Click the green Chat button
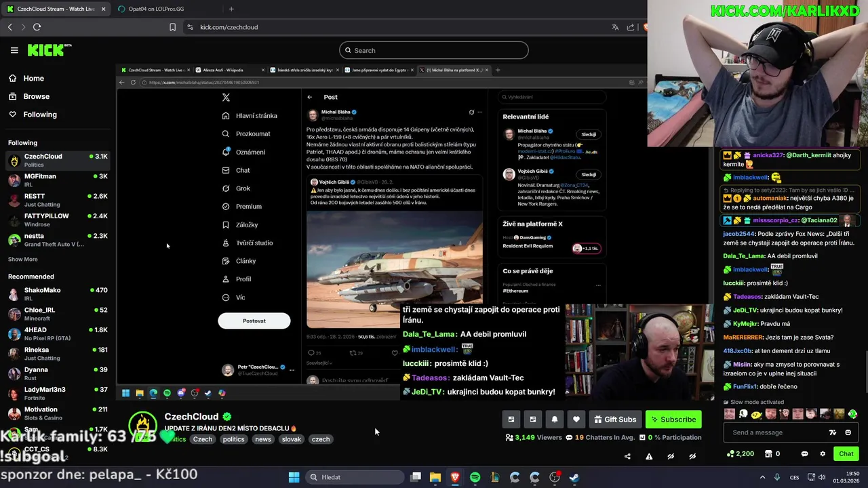Viewport: 868px width, 488px height. tap(846, 454)
